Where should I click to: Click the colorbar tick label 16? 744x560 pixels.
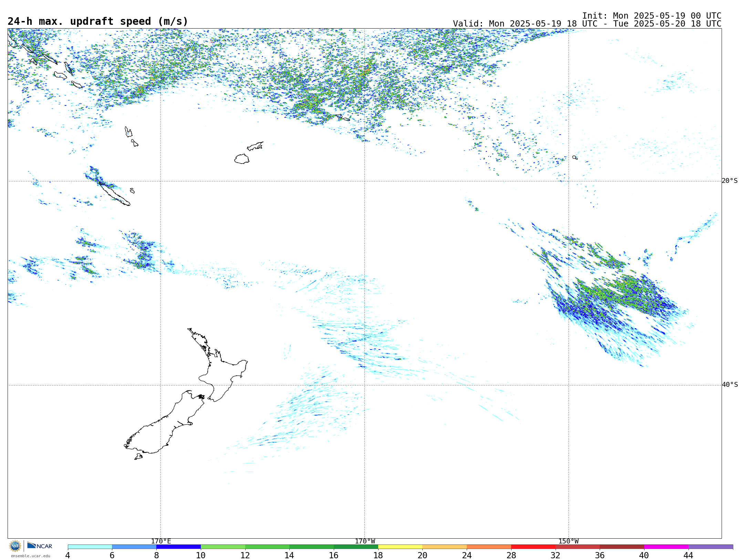coord(334,555)
